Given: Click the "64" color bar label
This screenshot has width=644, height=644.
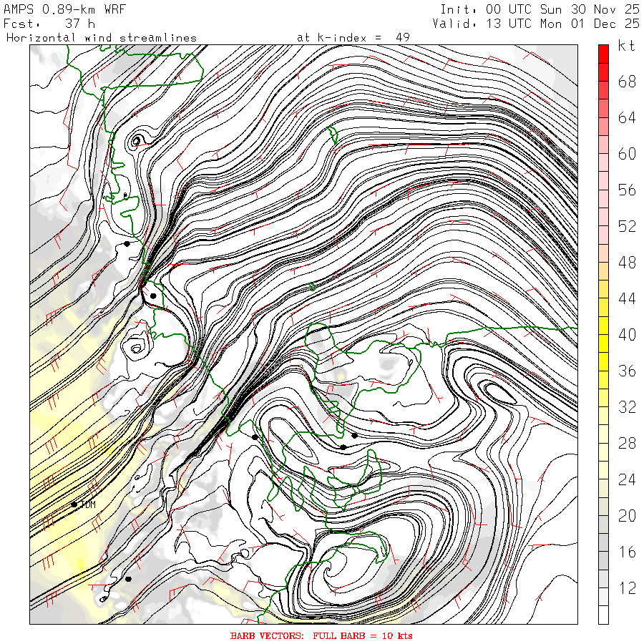Looking at the screenshot, I should click(x=627, y=118).
